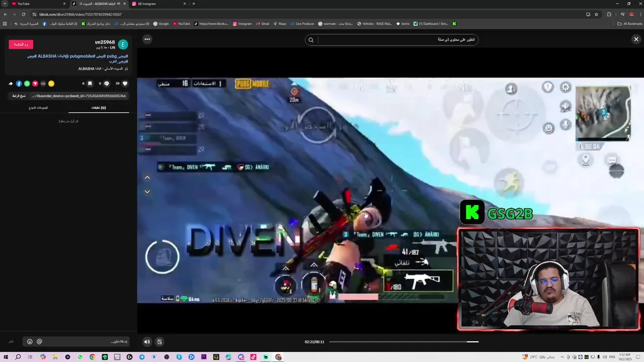The width and height of the screenshot is (644, 362).
Task: Reload the page
Action: [23, 14]
